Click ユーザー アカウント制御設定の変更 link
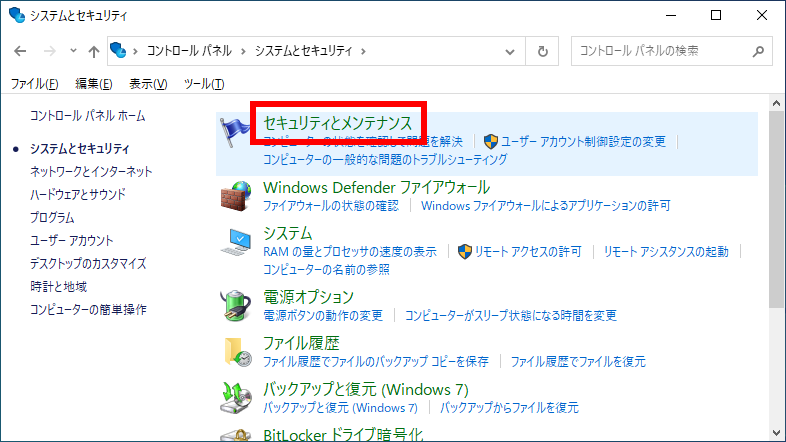This screenshot has height=442, width=786. (x=583, y=141)
